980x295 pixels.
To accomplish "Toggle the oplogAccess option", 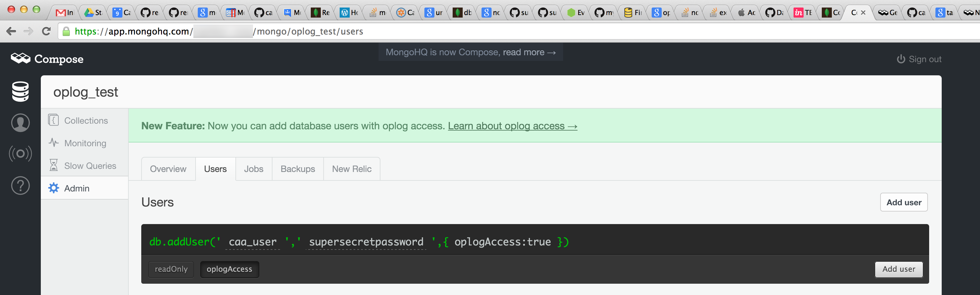I will pyautogui.click(x=229, y=269).
